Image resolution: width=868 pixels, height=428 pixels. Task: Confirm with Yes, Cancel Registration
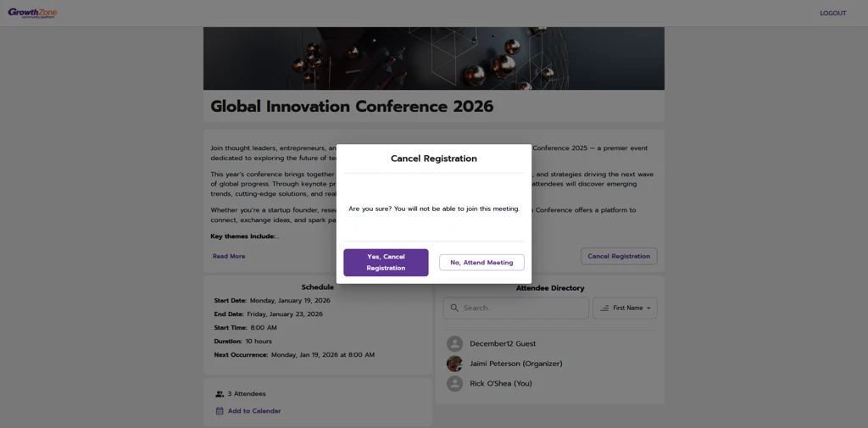click(386, 263)
